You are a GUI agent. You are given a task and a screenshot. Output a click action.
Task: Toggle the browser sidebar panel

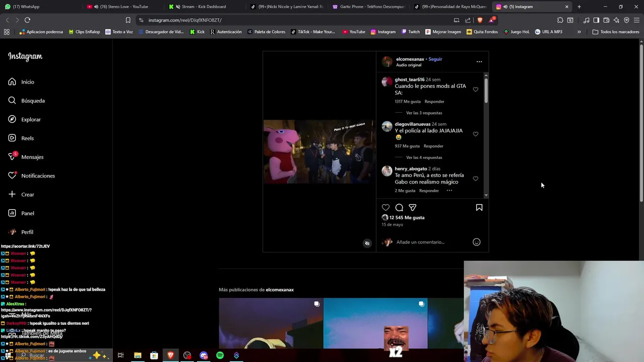point(596,20)
